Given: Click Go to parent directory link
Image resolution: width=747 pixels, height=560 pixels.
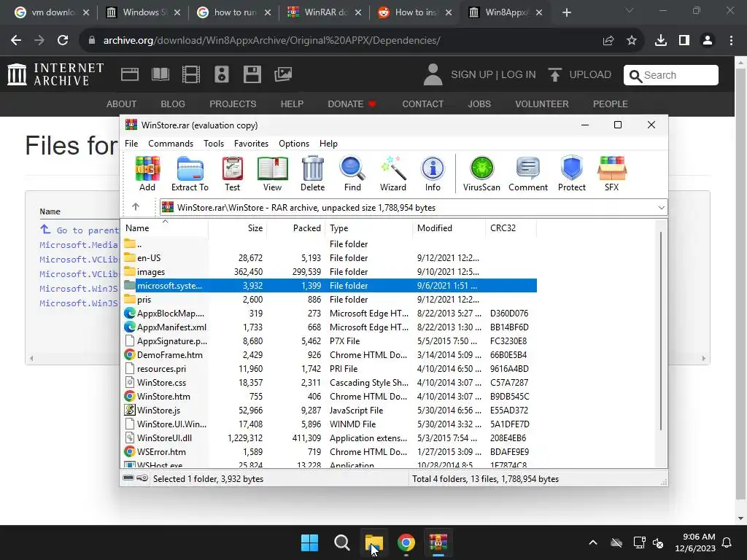Looking at the screenshot, I should (80, 230).
